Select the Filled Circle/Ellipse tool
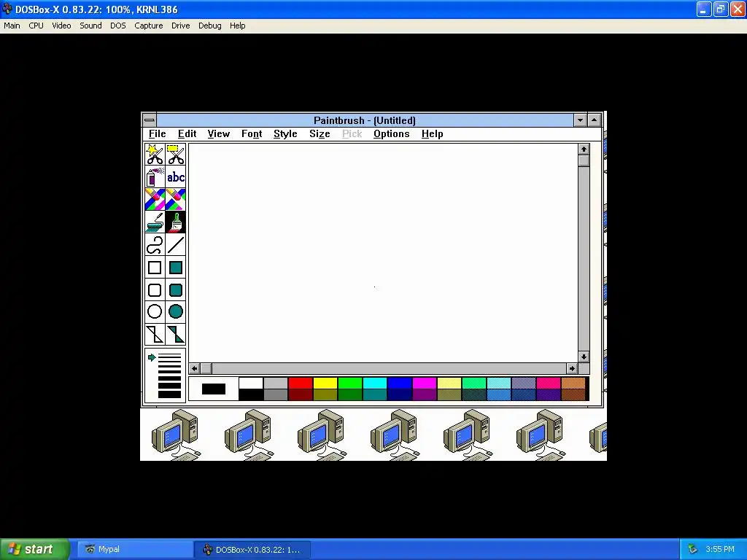 tap(176, 312)
